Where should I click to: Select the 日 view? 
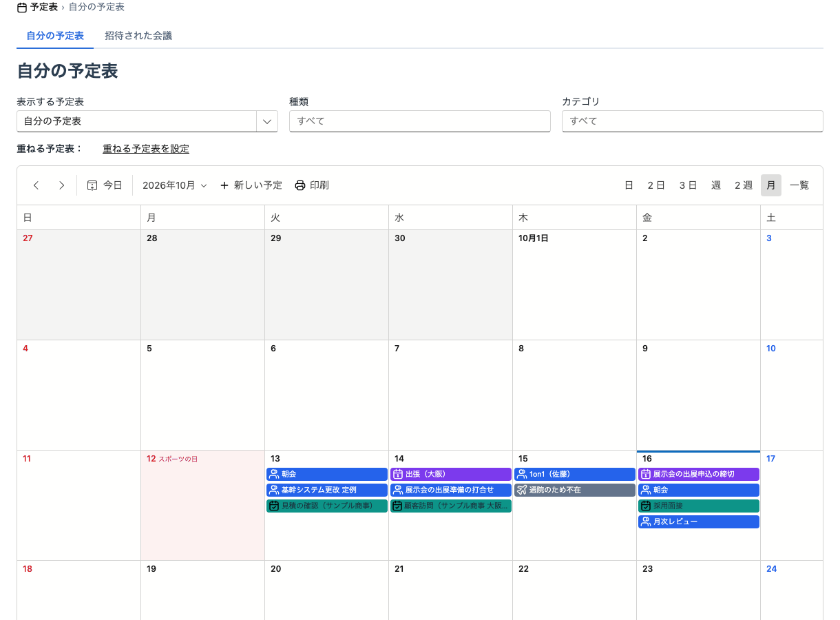(x=629, y=185)
